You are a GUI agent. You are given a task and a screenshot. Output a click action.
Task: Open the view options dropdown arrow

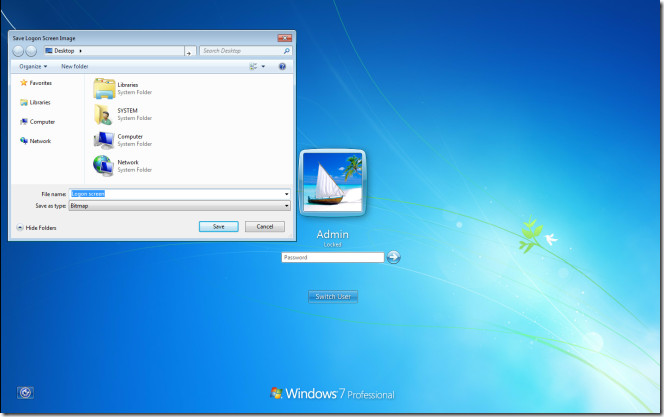[263, 66]
